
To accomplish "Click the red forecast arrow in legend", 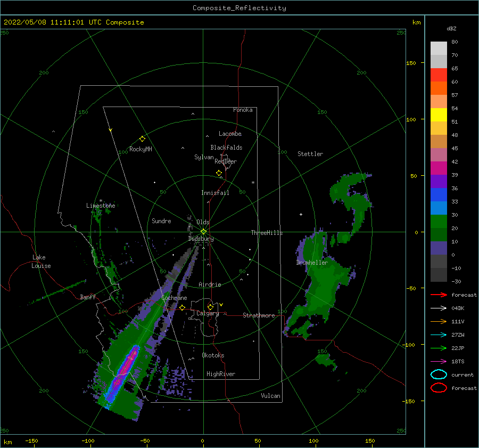I will [439, 295].
